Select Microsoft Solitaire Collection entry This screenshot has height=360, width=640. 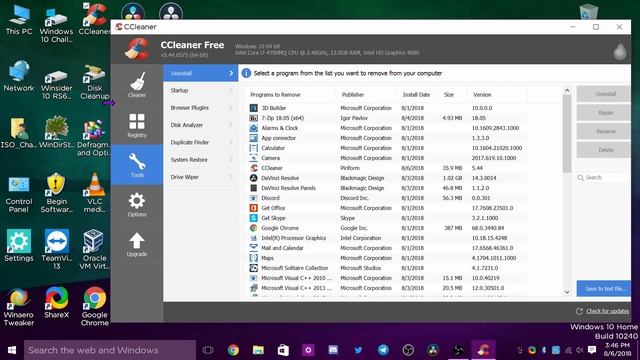point(386,268)
